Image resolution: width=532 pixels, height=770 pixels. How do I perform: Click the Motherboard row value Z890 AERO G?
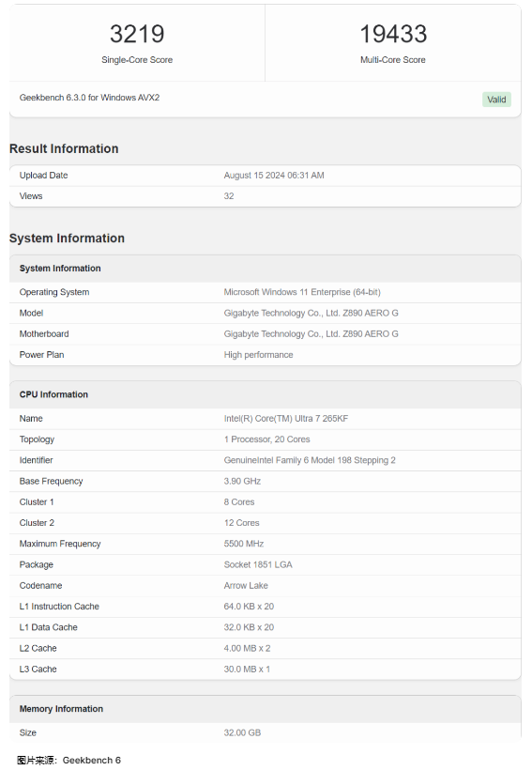tap(312, 334)
